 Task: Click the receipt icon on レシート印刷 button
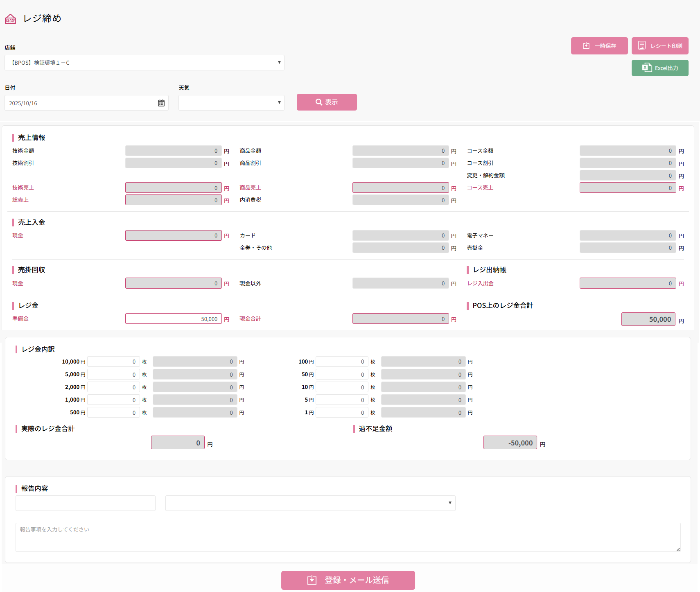click(x=641, y=45)
